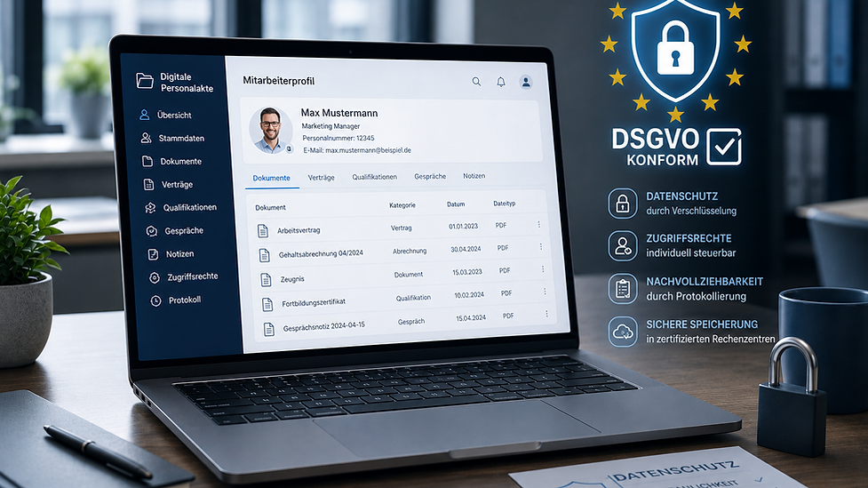Click the Abrechnung category cell
Image resolution: width=868 pixels, height=488 pixels.
[x=410, y=251]
